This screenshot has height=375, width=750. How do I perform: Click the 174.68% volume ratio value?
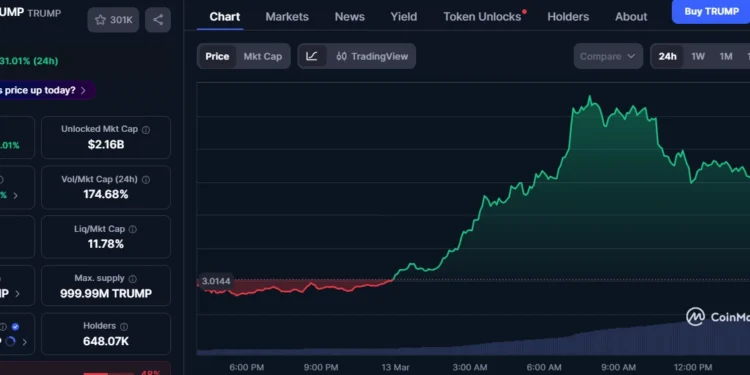106,194
